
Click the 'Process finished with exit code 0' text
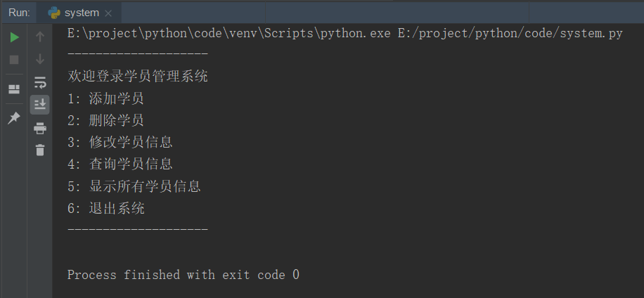click(x=183, y=275)
